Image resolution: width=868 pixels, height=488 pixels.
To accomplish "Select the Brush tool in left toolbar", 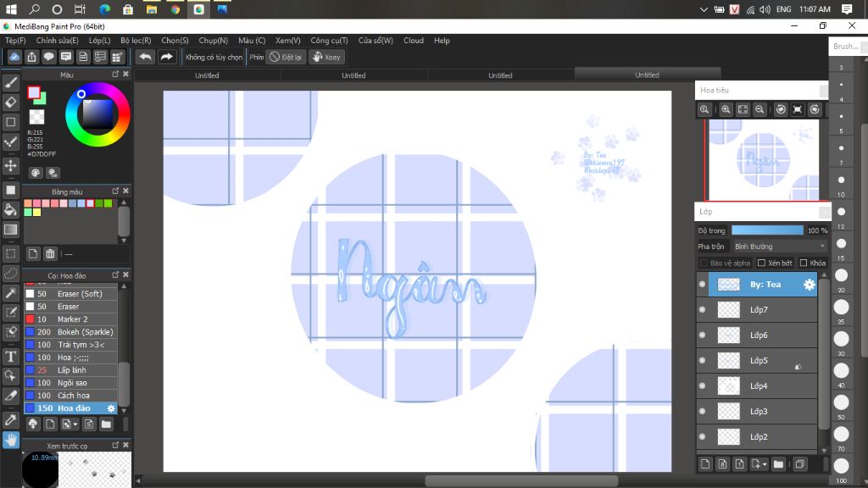I will pos(10,83).
